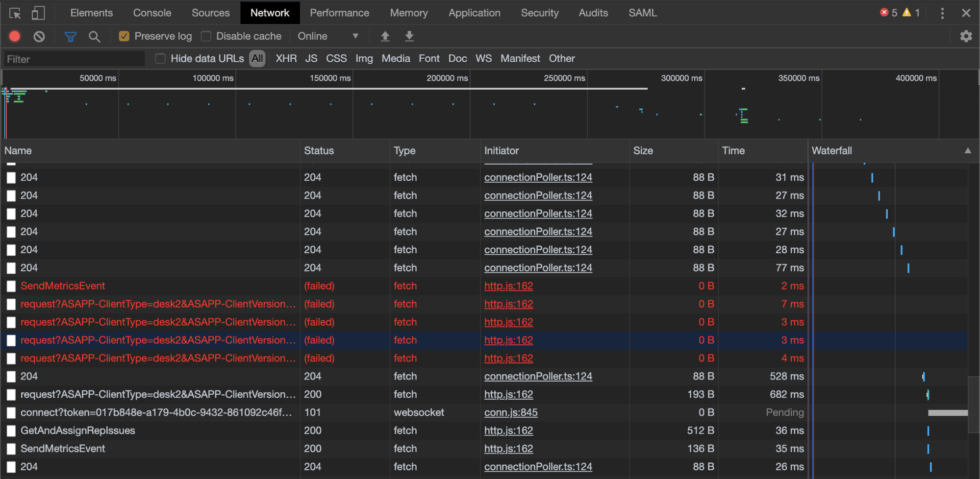
Task: Enable the Disable cache checkbox
Action: point(206,36)
